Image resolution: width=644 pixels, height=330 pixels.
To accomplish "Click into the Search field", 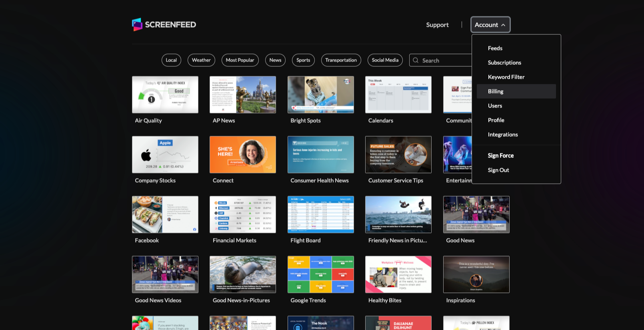I will tap(440, 60).
